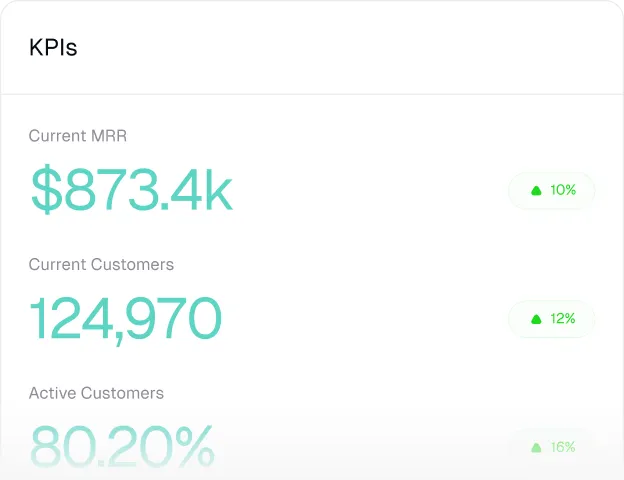Screen dimensions: 624x480
Task: Click the divider line below the KPIs header
Action: pyautogui.click(x=312, y=94)
